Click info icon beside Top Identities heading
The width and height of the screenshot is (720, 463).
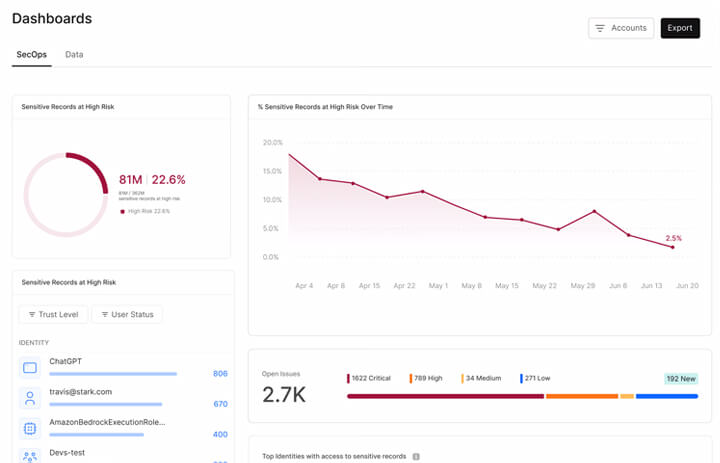pyautogui.click(x=416, y=457)
